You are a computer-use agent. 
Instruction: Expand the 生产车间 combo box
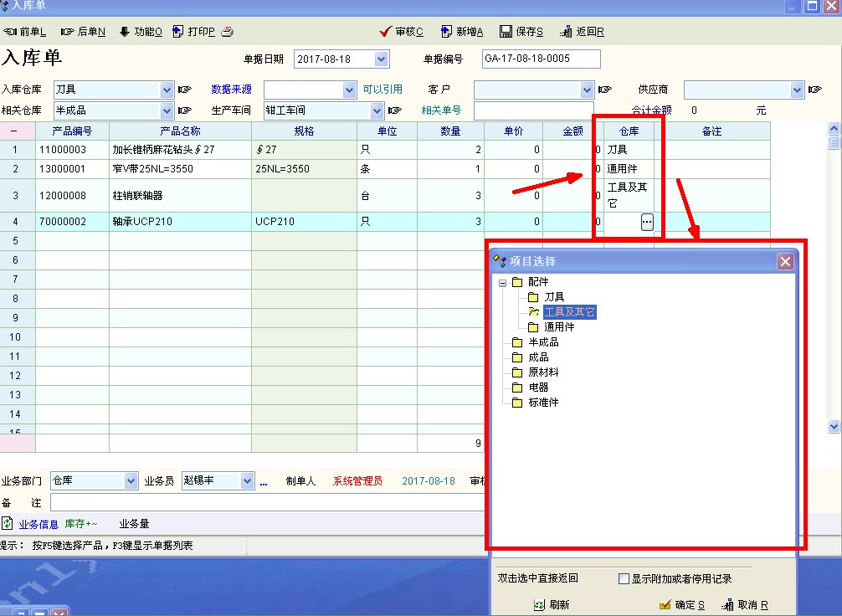(x=377, y=110)
